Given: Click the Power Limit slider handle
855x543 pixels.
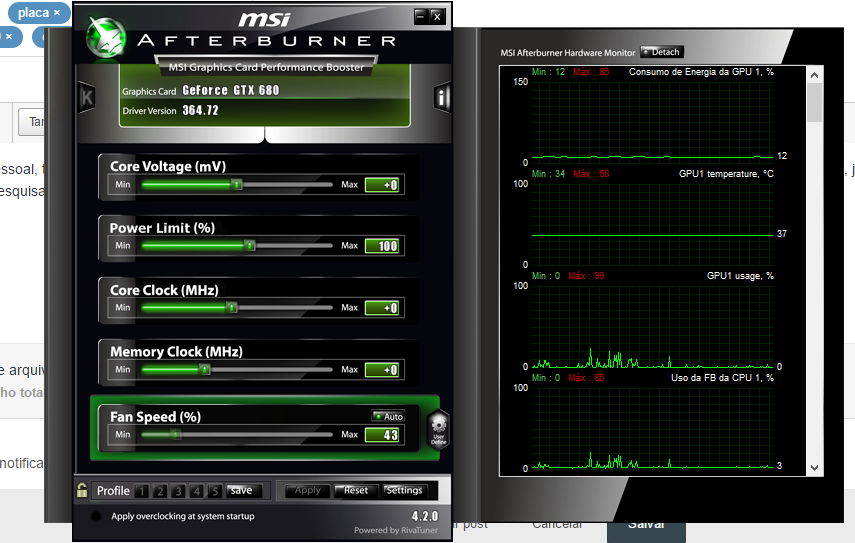Looking at the screenshot, I should coord(249,246).
